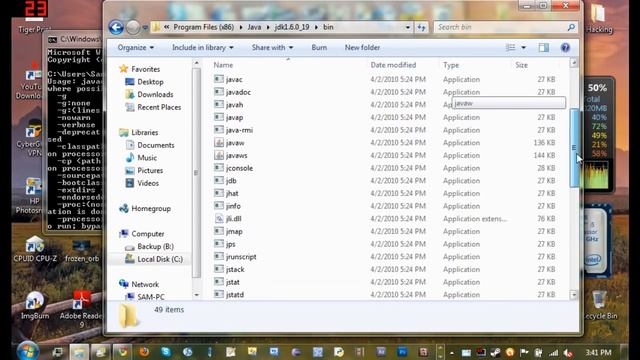Open the recent locations dropdown beside Forward
Viewport: 640px width, 360px height.
[145, 28]
